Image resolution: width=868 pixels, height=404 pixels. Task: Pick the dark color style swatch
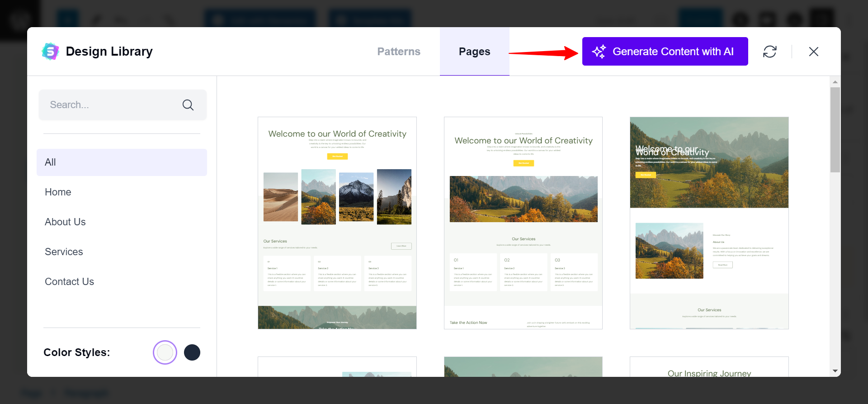coord(192,352)
